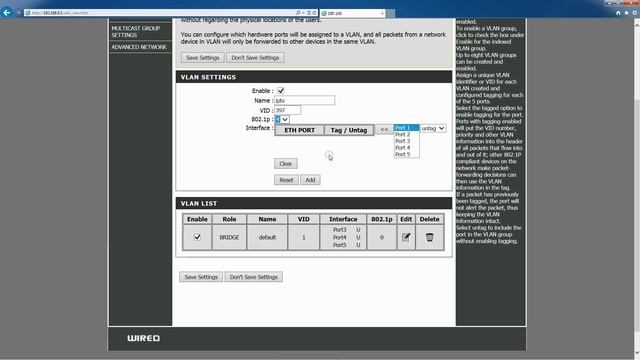Select Port 4 in the port list
The image size is (640, 360).
(406, 147)
